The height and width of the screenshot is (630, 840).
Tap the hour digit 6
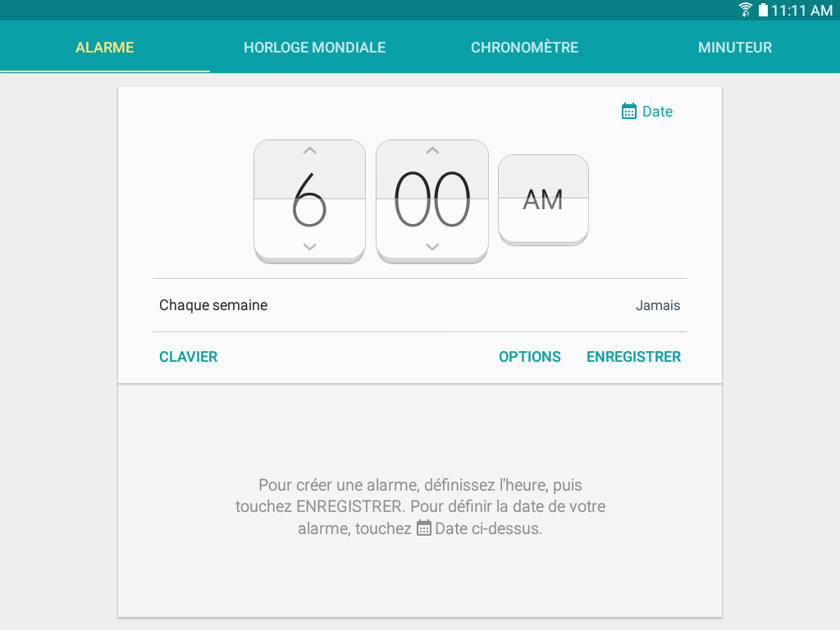[309, 199]
